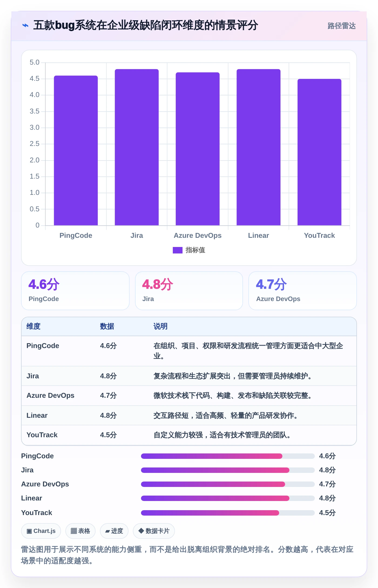Click the 4.8分 value beside Linear progress bar
This screenshot has height=588, width=378.
coord(327,498)
